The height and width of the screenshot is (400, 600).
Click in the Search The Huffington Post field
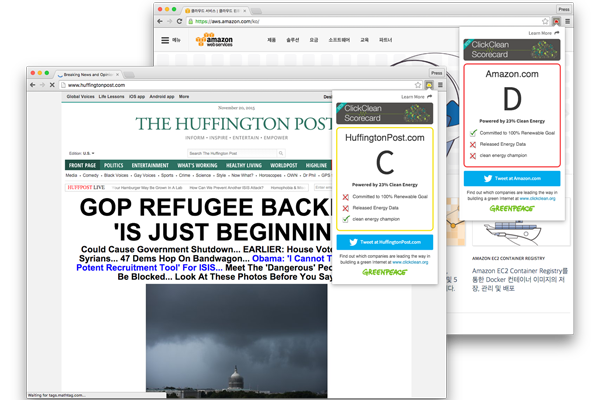(232, 153)
